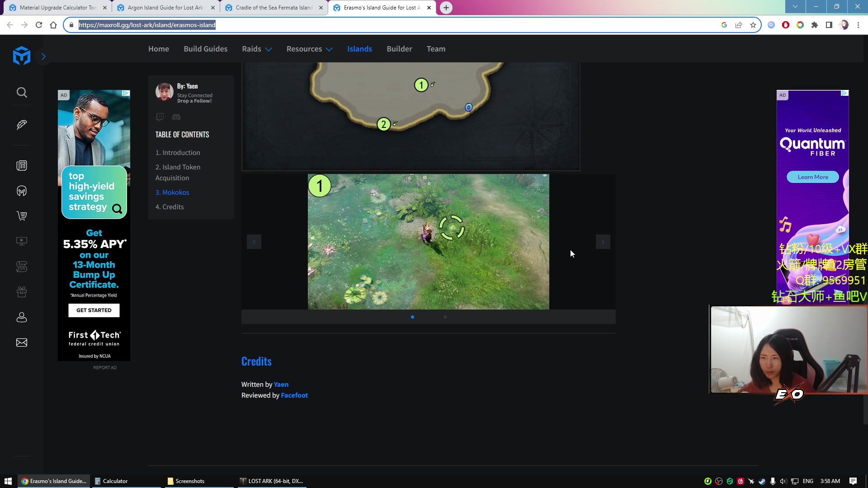Click the Discord icon under author

pyautogui.click(x=176, y=117)
